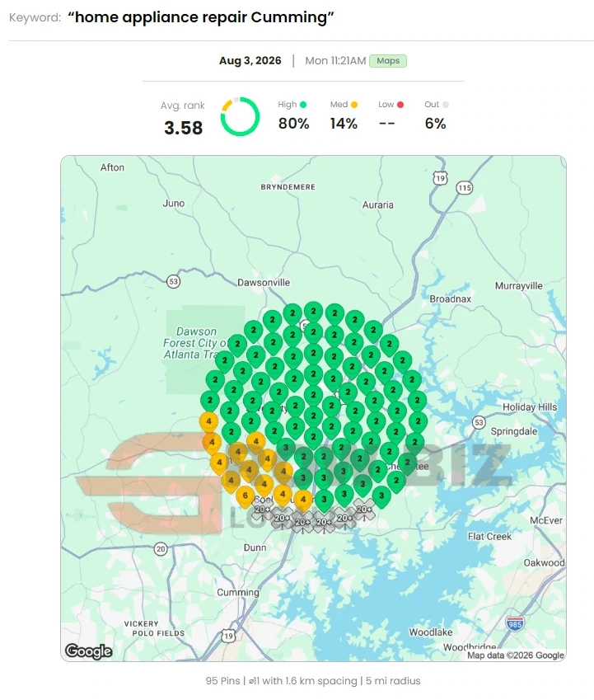Image resolution: width=594 pixels, height=700 pixels.
Task: Click the Out percentage 6%
Action: coord(435,124)
